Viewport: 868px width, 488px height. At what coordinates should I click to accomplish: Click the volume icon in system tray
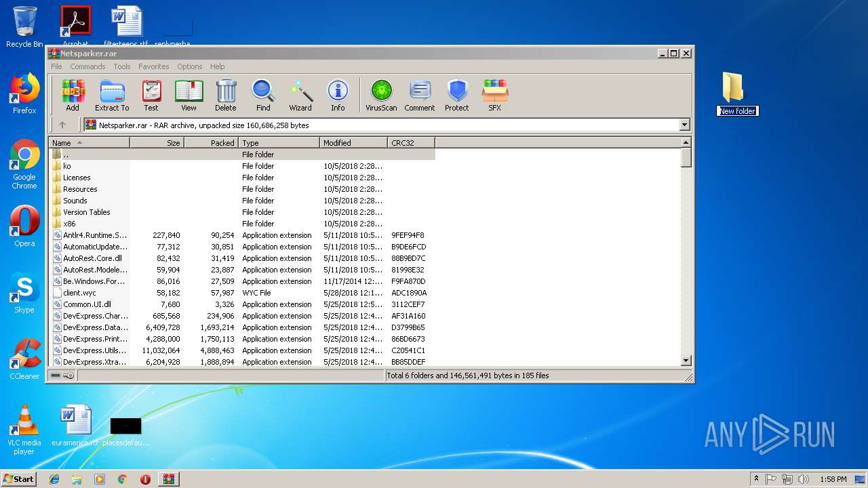point(803,479)
